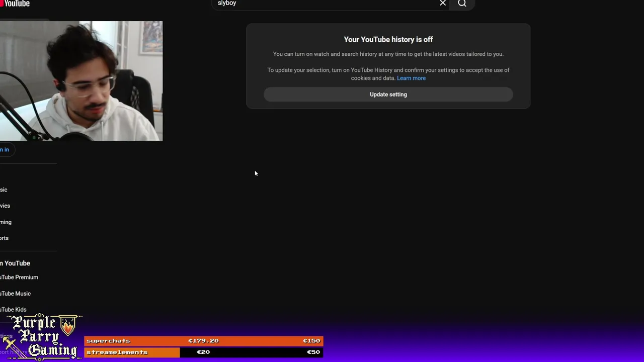The image size is (644, 362).
Task: Open the Music sidebar item
Action: tap(4, 190)
